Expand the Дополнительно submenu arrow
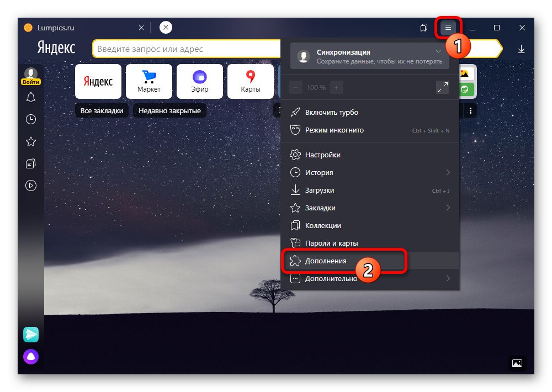The height and width of the screenshot is (392, 552). click(448, 279)
